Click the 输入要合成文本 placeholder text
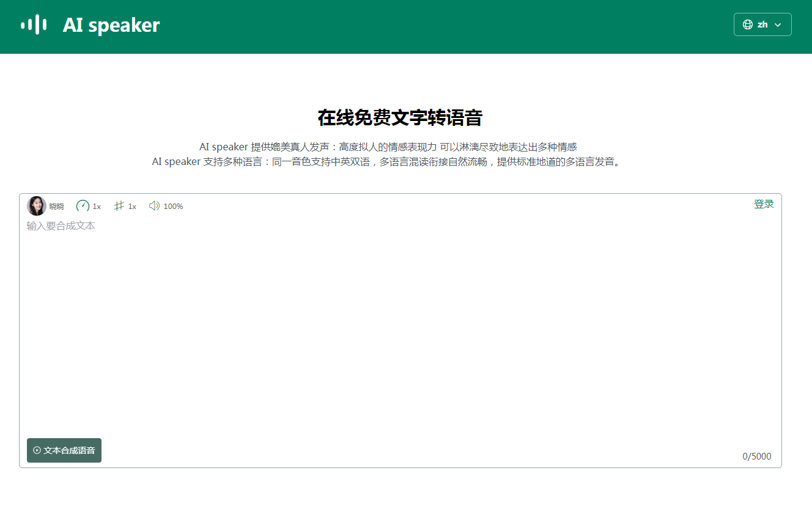The image size is (812, 506). [60, 226]
